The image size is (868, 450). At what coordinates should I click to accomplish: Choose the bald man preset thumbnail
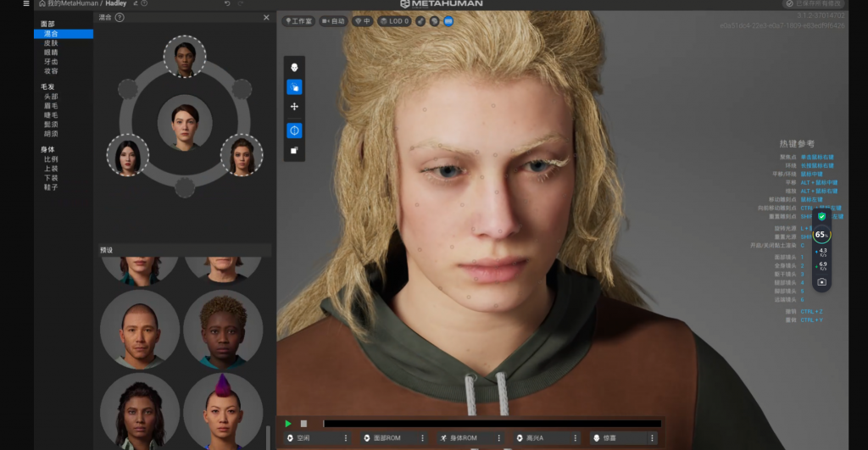(x=140, y=330)
